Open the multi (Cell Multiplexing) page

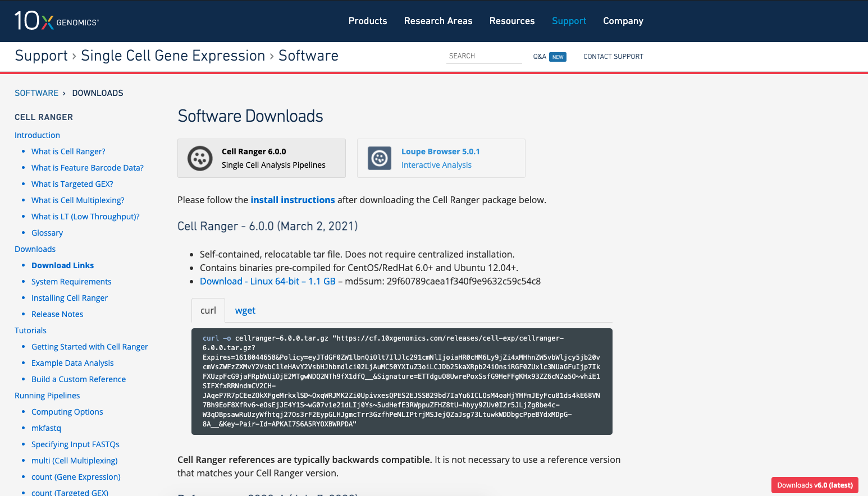click(x=75, y=461)
